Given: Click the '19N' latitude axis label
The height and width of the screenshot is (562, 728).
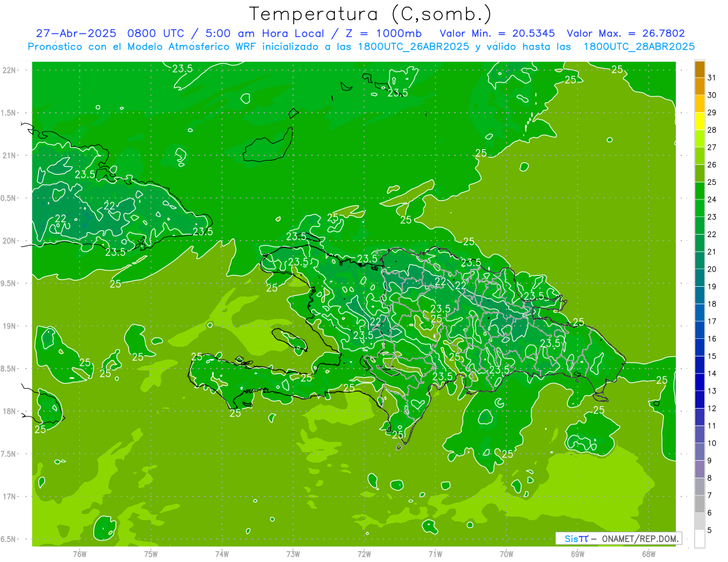Looking at the screenshot, I should pyautogui.click(x=9, y=326).
